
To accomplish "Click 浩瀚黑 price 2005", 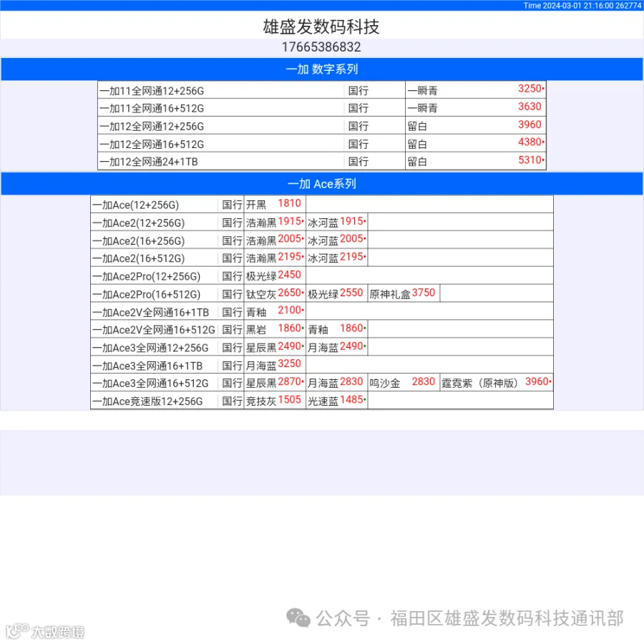I will (289, 239).
